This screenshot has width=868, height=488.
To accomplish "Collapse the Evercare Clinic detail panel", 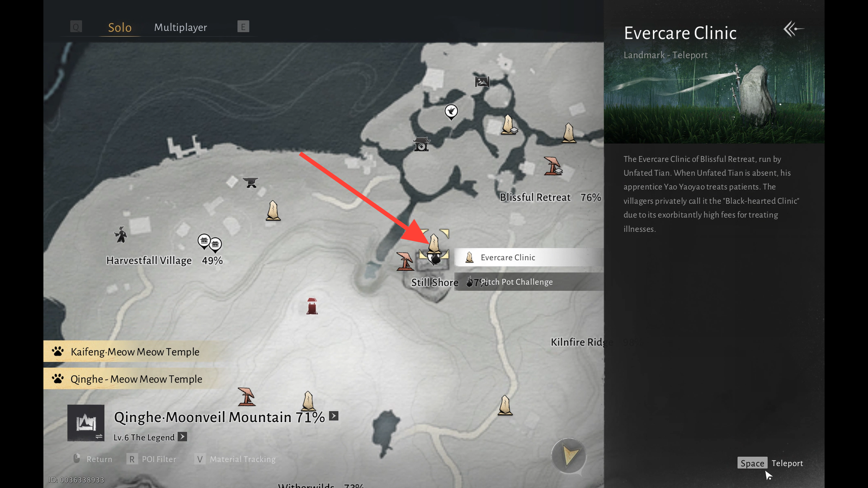I will click(x=793, y=29).
